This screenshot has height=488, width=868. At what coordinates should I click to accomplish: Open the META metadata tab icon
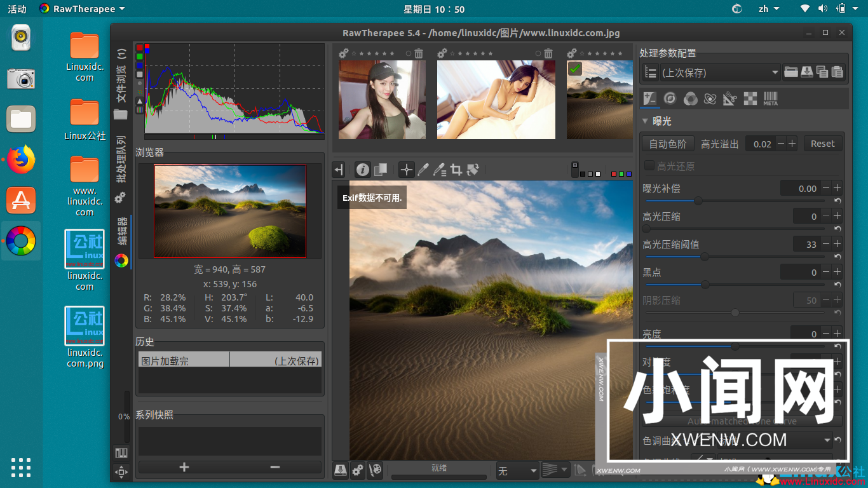point(771,98)
